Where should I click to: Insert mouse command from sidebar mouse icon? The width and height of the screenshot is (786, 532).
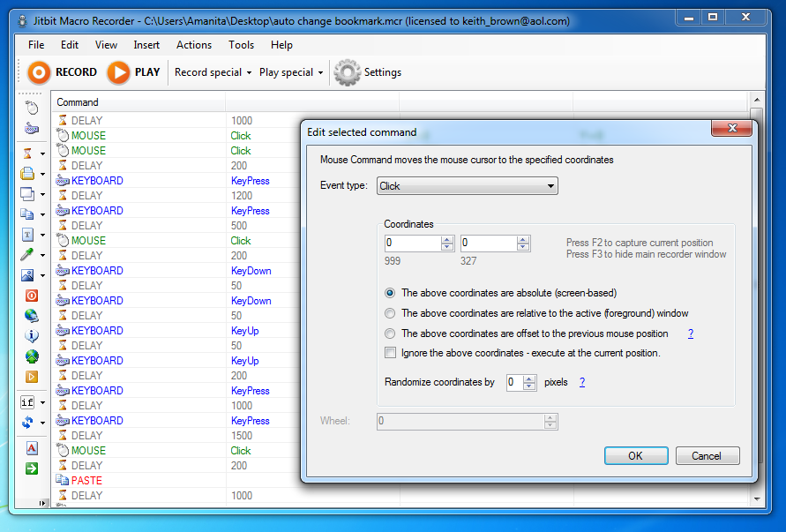[x=32, y=108]
